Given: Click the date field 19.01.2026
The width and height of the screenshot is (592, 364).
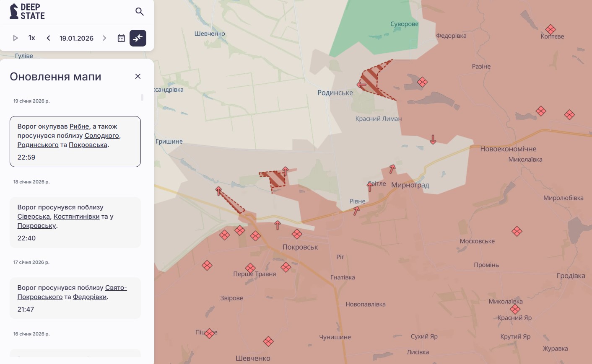Looking at the screenshot, I should [76, 38].
